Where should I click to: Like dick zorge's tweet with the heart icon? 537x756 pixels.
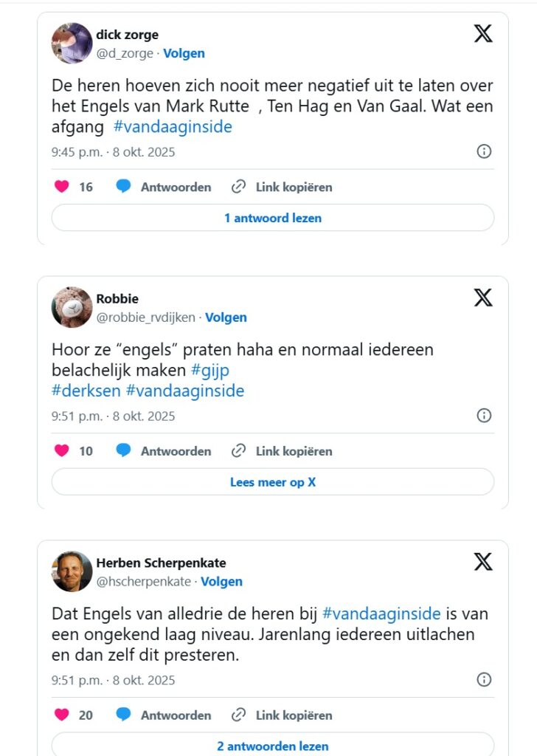(x=62, y=187)
